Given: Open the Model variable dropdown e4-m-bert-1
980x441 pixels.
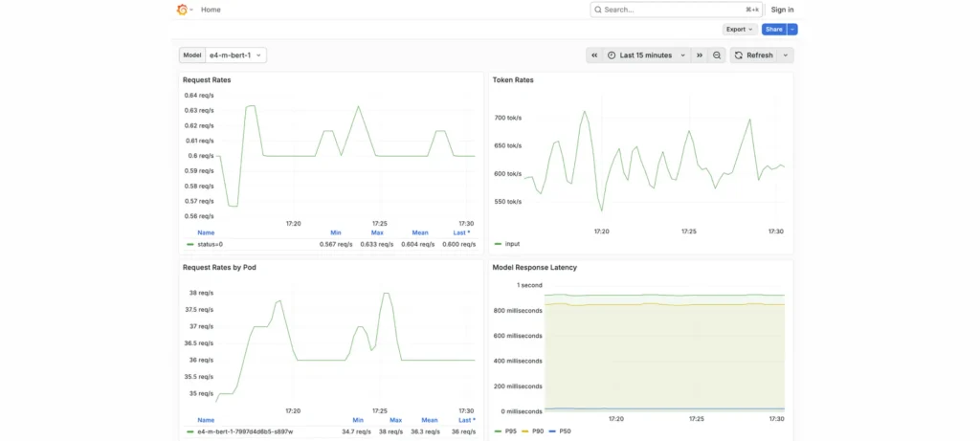Looking at the screenshot, I should 236,55.
